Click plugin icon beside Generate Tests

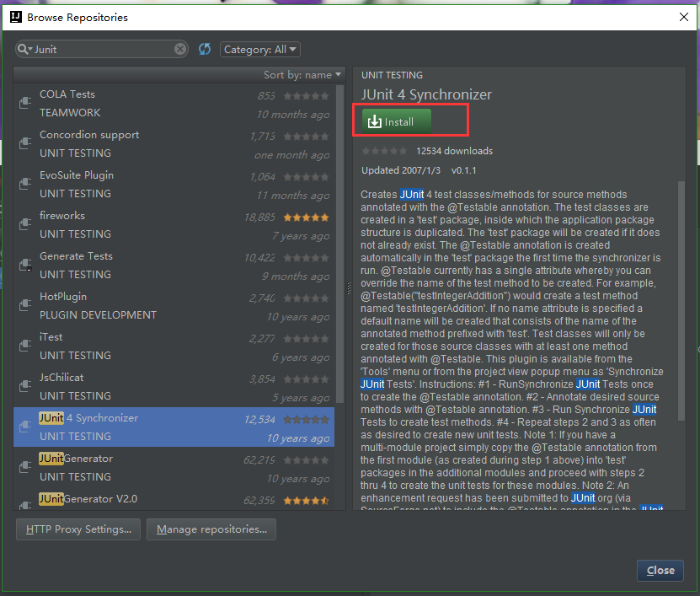(x=25, y=265)
